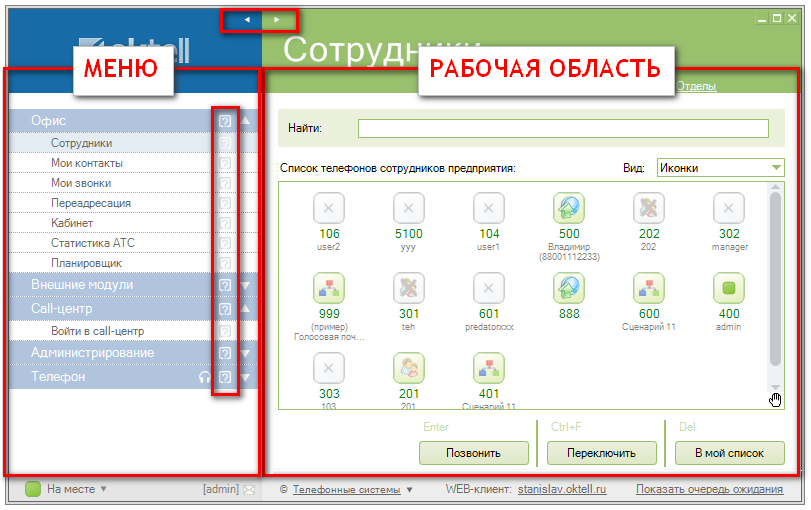Select the 999 voicemail example icon
Image resolution: width=811 pixels, height=510 pixels.
[x=328, y=288]
